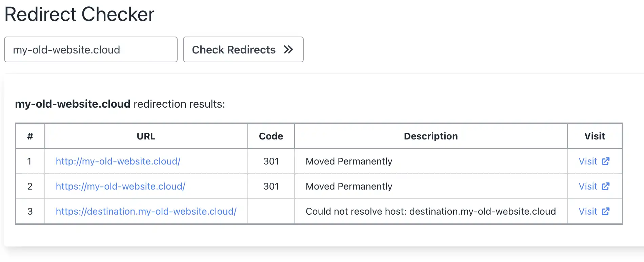Image resolution: width=644 pixels, height=262 pixels.
Task: Click external-link icon for second redirect row
Action: point(606,186)
